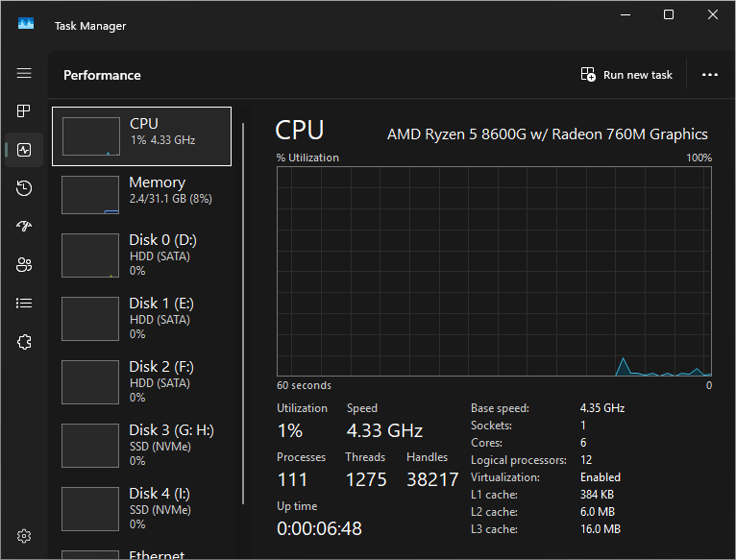Click the L3 cache 16.0 MB value
The image size is (736, 560).
tap(601, 529)
